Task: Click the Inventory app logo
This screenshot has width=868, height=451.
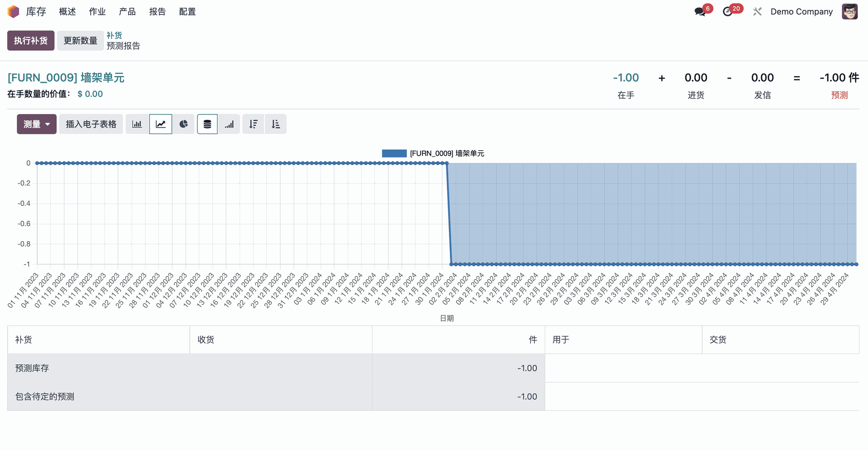Action: pyautogui.click(x=14, y=12)
